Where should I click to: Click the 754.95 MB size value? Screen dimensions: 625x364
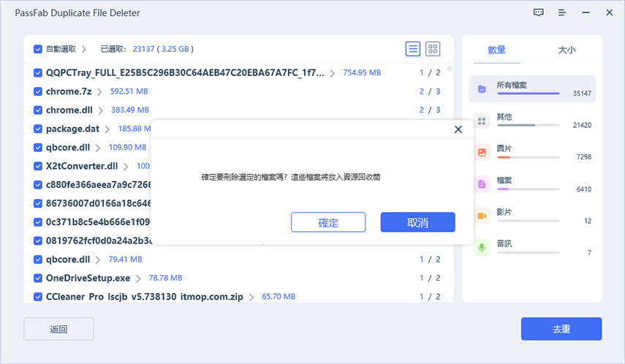click(x=362, y=72)
